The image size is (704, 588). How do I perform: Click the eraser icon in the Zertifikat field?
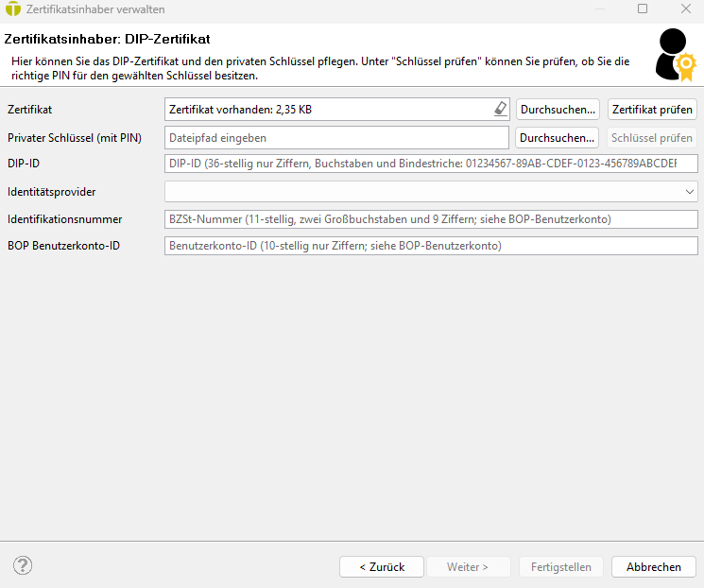point(500,110)
